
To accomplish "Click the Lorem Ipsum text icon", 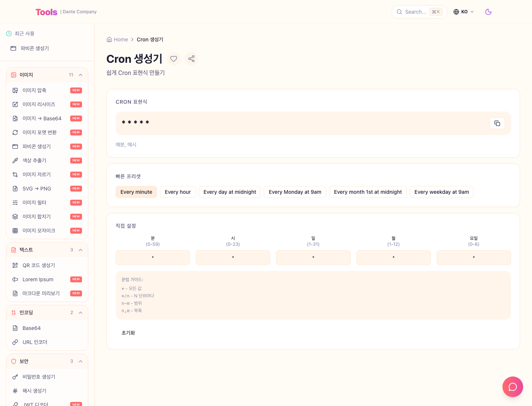I will (x=15, y=279).
